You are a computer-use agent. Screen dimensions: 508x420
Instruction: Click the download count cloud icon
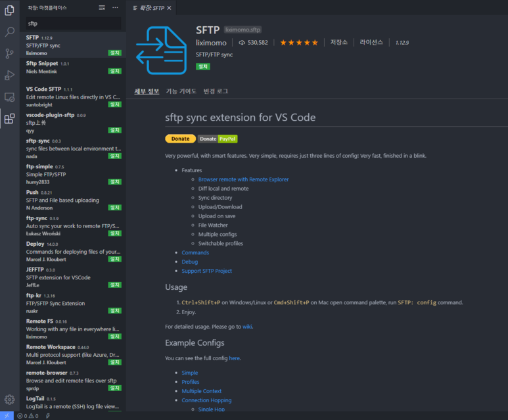pos(242,43)
